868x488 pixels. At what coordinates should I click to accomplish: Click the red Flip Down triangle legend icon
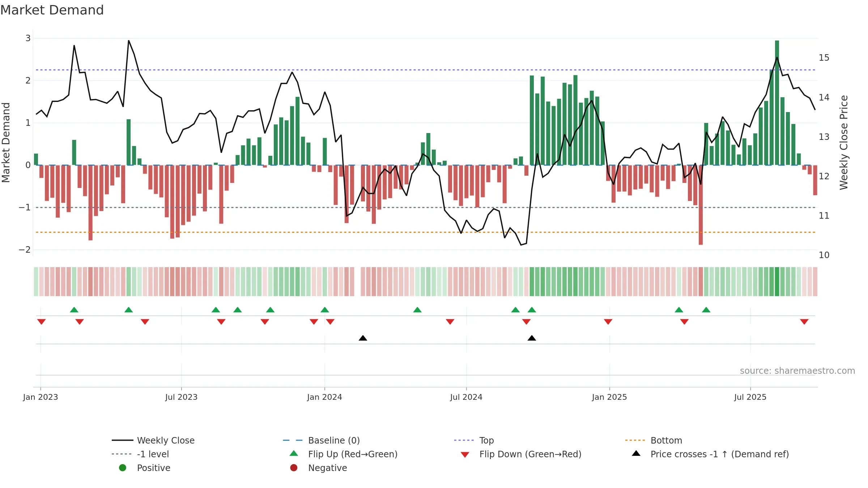465,455
